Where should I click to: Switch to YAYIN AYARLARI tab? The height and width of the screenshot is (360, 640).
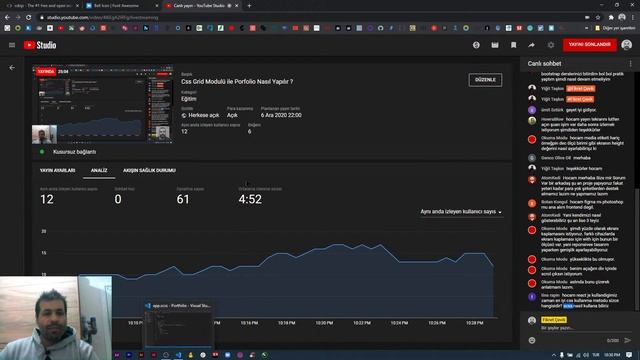(58, 170)
